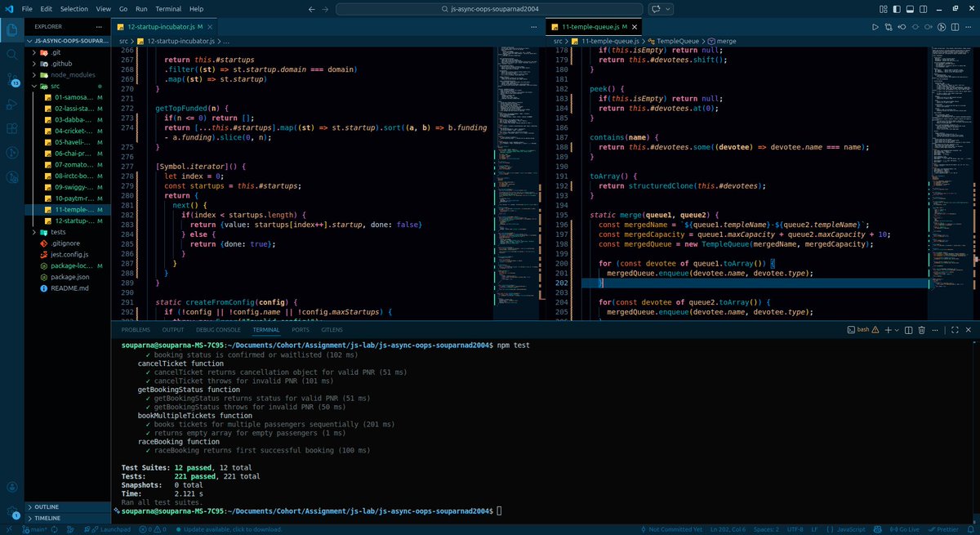This screenshot has height=535, width=980.
Task: Open terminal panel more actions ellipsis
Action: click(936, 329)
